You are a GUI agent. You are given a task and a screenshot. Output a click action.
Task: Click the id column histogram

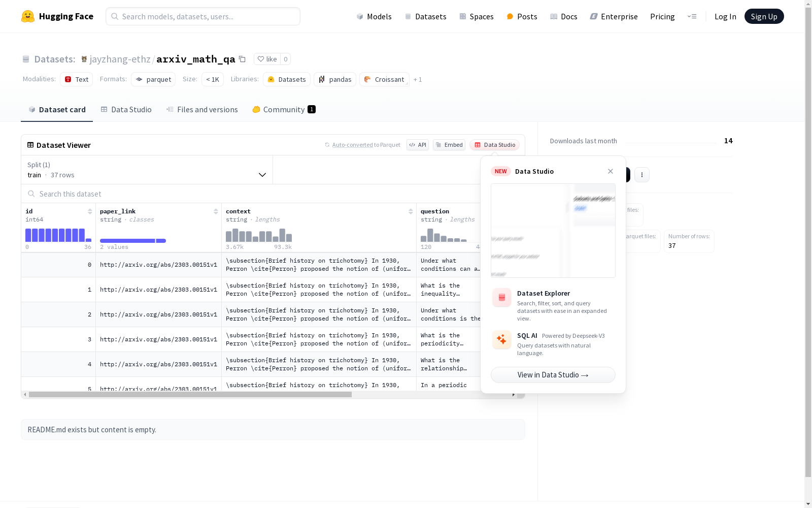(58, 235)
